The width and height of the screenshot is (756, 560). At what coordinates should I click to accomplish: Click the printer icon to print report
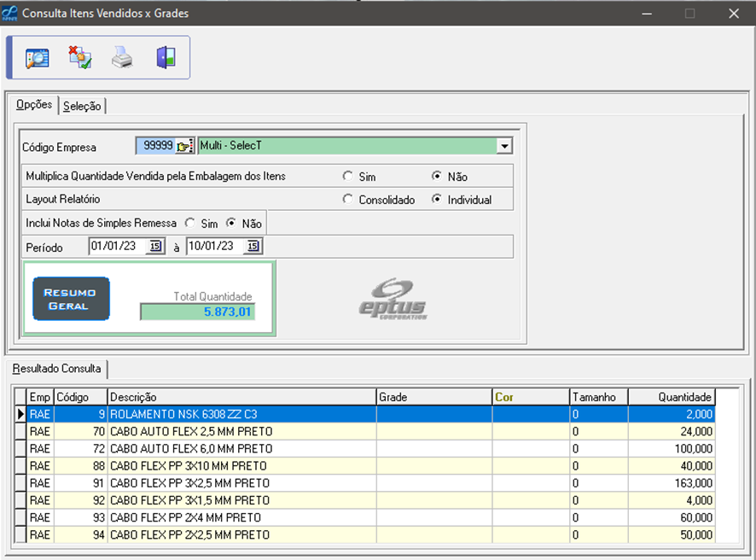pyautogui.click(x=122, y=58)
